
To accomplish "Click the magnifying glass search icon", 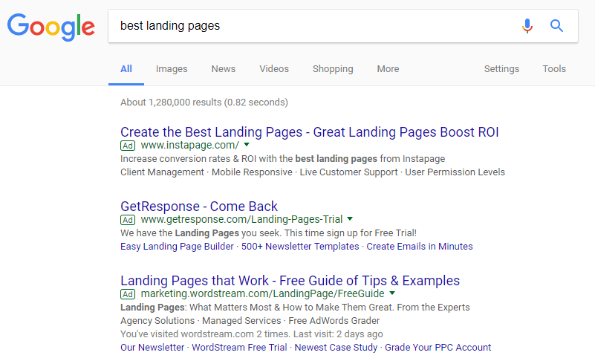I will 556,26.
